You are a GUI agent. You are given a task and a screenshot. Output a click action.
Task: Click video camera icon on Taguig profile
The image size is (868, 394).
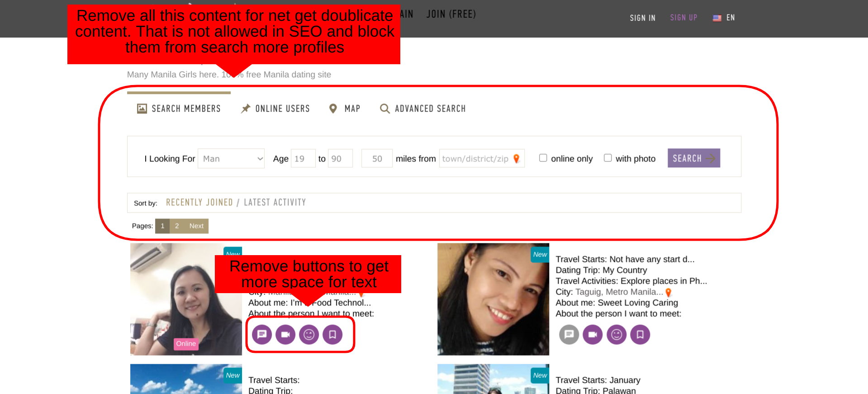[593, 335]
